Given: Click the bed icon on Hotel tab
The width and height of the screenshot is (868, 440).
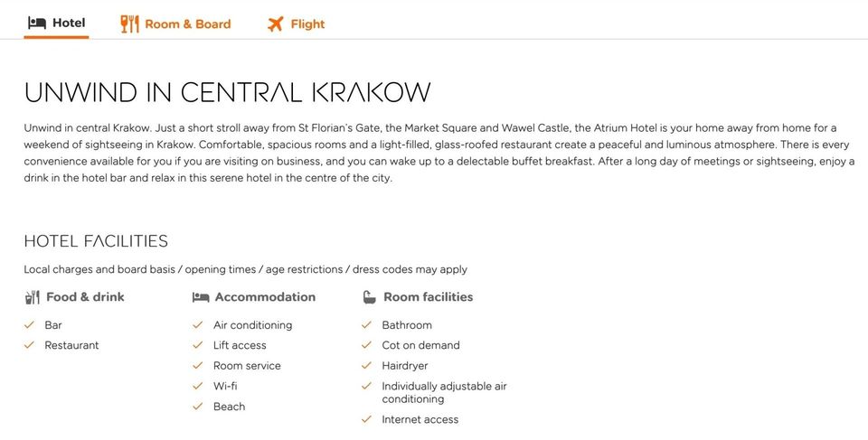Looking at the screenshot, I should pos(37,23).
